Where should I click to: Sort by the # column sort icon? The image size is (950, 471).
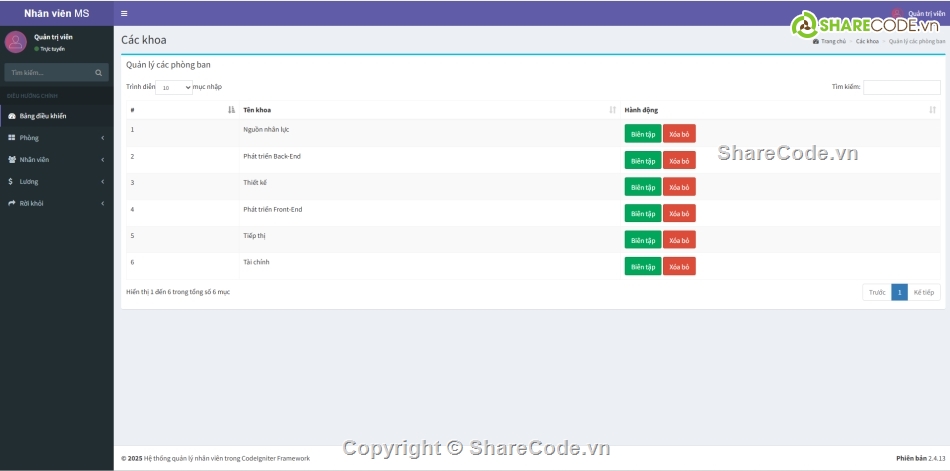pyautogui.click(x=231, y=110)
